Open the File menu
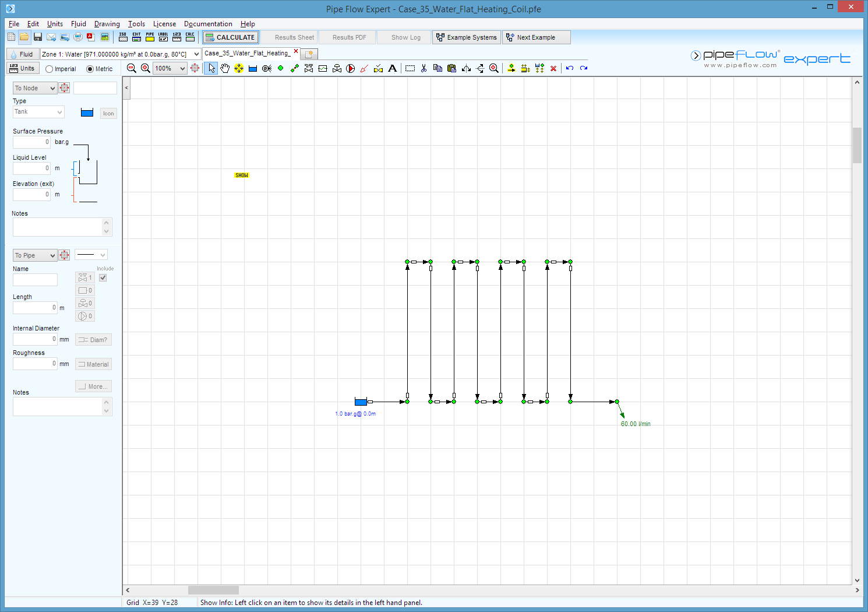 [14, 24]
